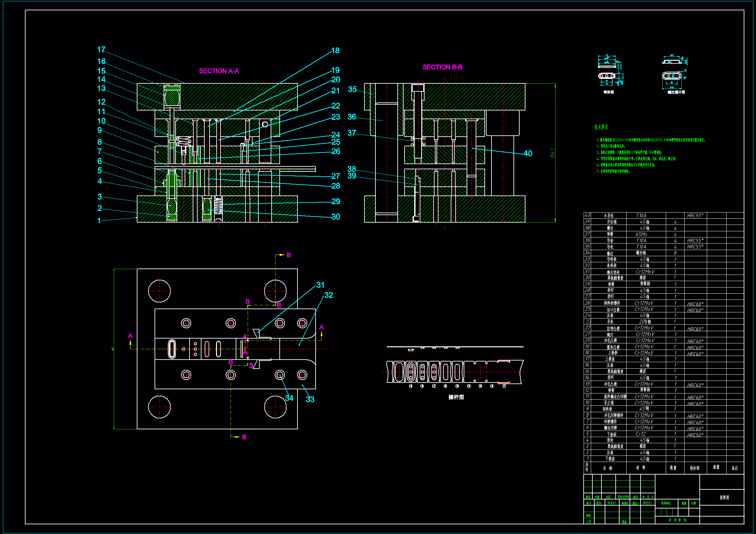The height and width of the screenshot is (534, 756).
Task: Click the SECTION A-A title label
Action: click(219, 71)
